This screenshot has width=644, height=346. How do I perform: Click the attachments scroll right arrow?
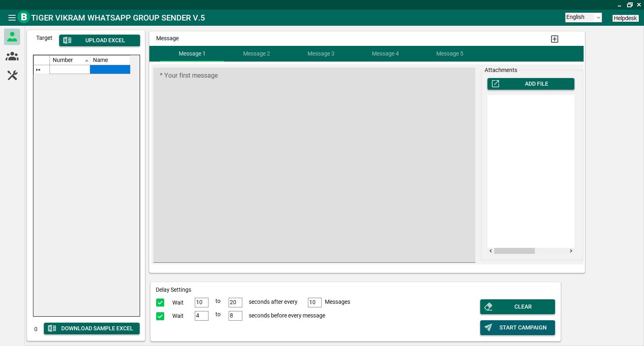point(571,251)
